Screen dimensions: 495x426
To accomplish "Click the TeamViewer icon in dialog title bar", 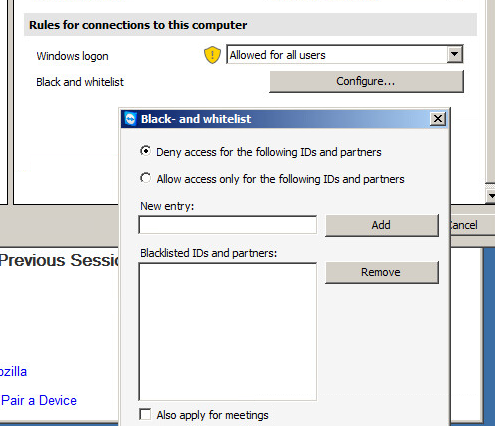I will tap(130, 119).
